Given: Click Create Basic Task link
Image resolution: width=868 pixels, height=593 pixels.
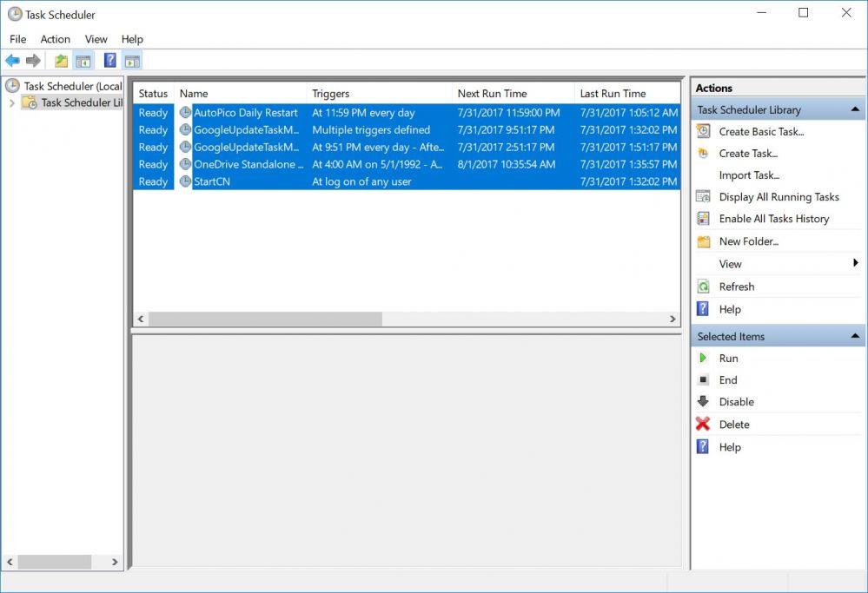Looking at the screenshot, I should pos(761,132).
